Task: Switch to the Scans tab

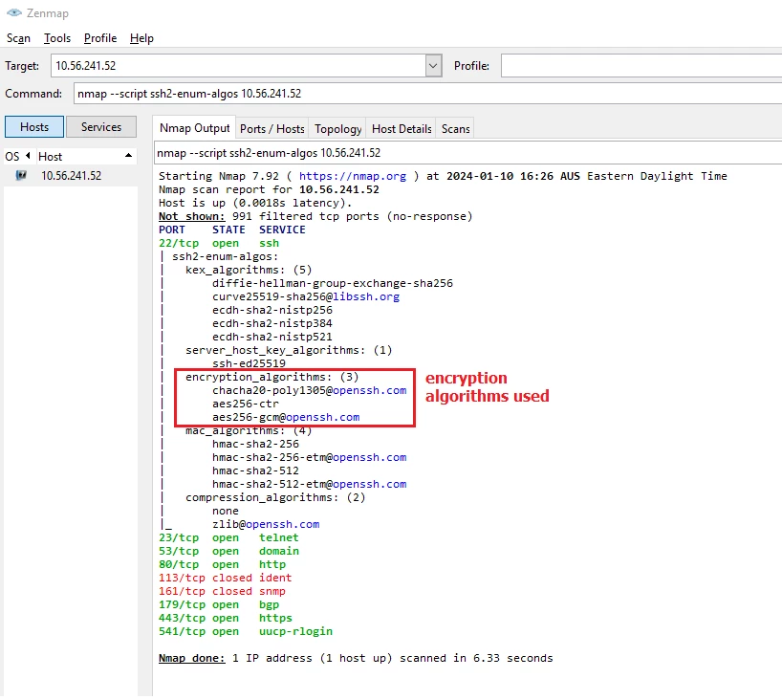Action: 455,129
